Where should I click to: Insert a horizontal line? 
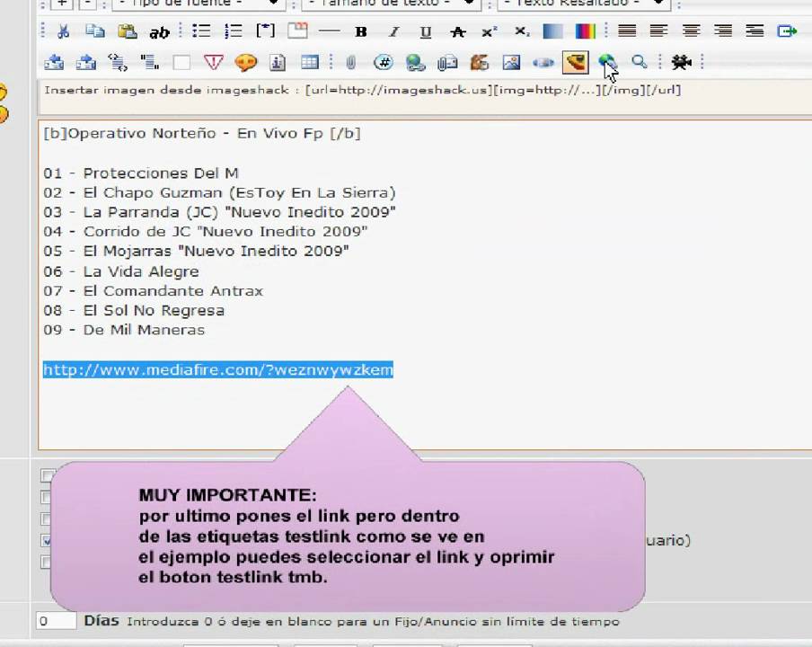pyautogui.click(x=330, y=31)
